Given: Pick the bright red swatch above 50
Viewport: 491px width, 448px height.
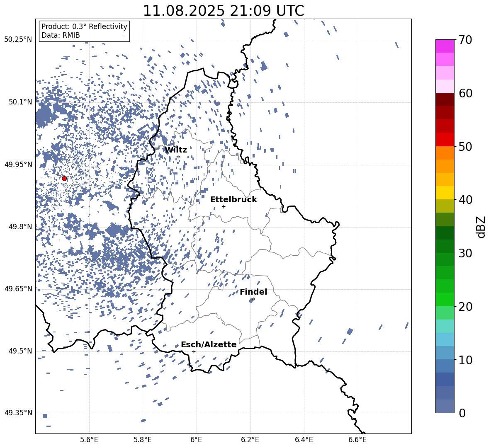Looking at the screenshot, I should (445, 140).
